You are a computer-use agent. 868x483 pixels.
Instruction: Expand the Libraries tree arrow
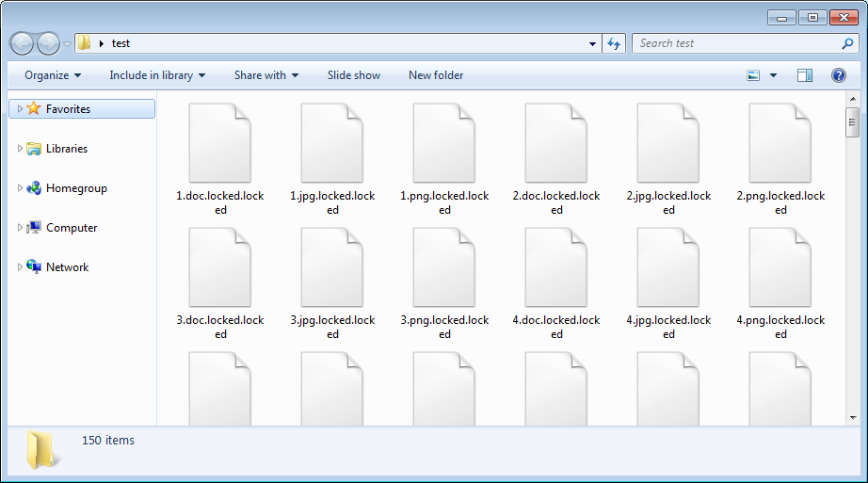(21, 149)
